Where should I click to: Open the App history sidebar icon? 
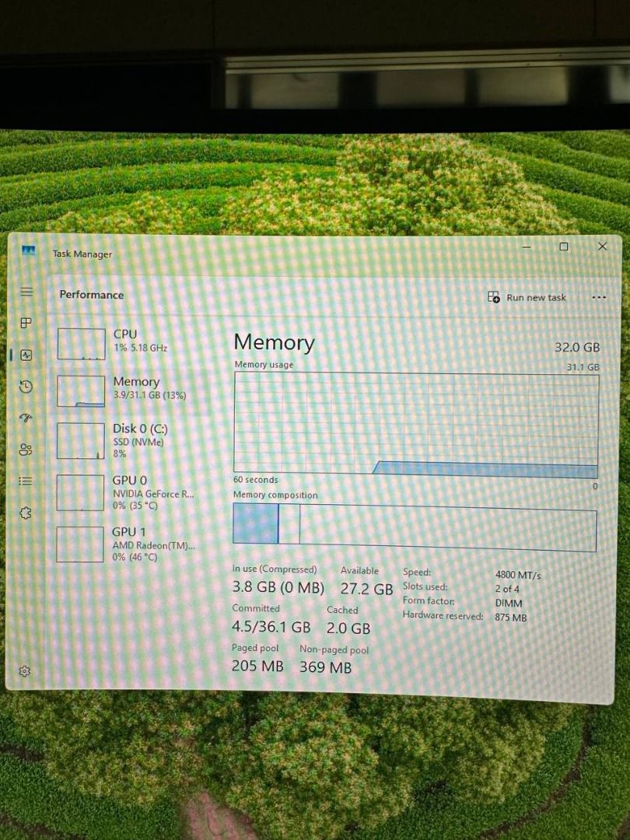coord(26,387)
